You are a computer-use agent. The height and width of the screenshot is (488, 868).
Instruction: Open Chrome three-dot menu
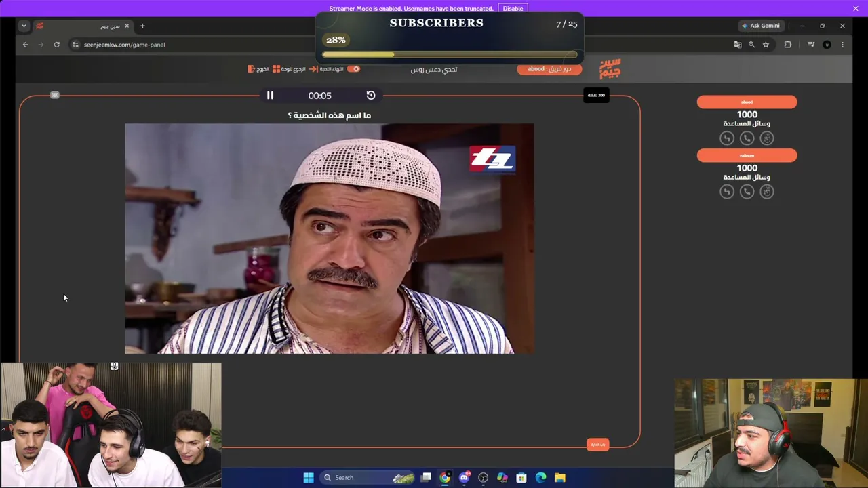coord(842,45)
